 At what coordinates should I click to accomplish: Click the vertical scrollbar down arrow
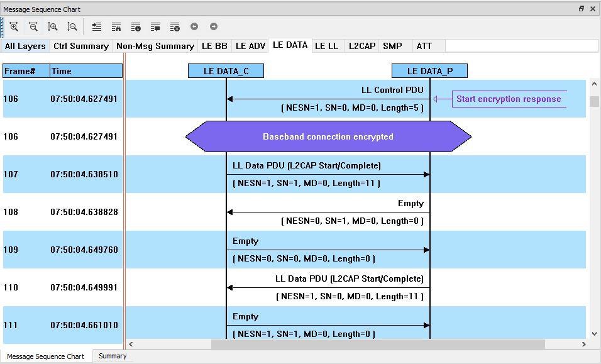(x=594, y=334)
